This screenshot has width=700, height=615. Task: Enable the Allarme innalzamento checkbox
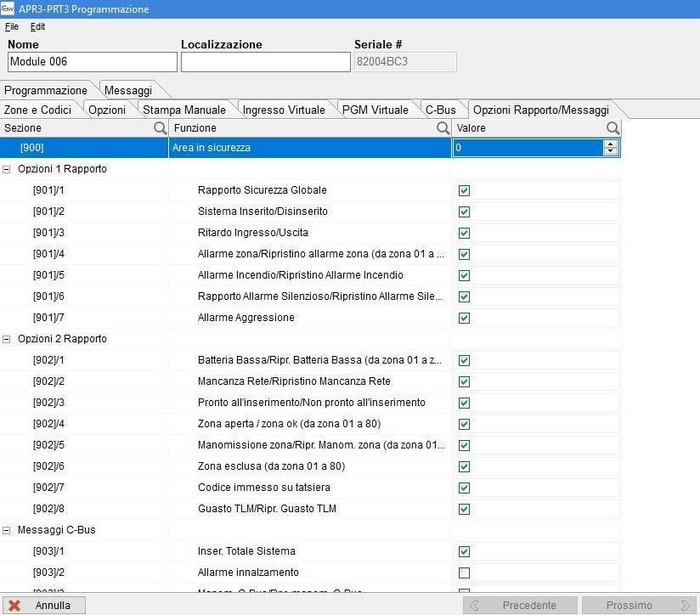[x=465, y=573]
